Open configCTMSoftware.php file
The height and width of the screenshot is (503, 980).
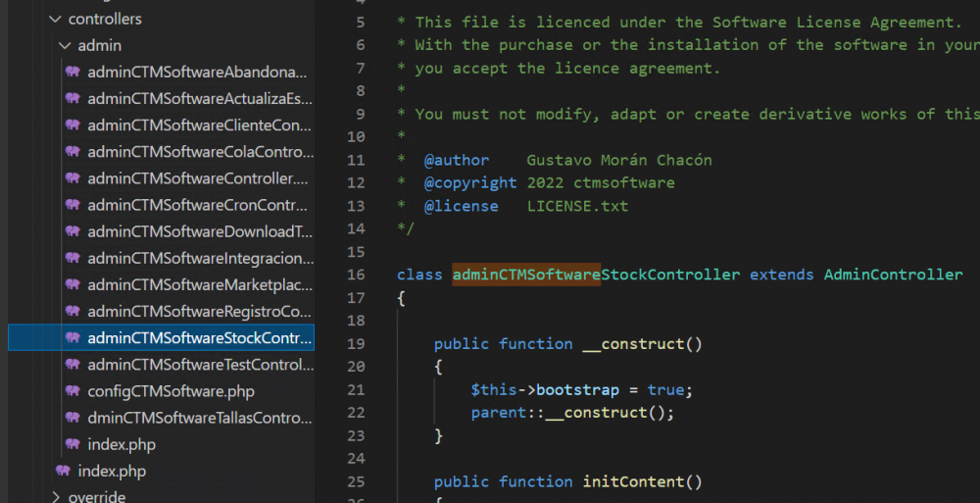(x=171, y=391)
